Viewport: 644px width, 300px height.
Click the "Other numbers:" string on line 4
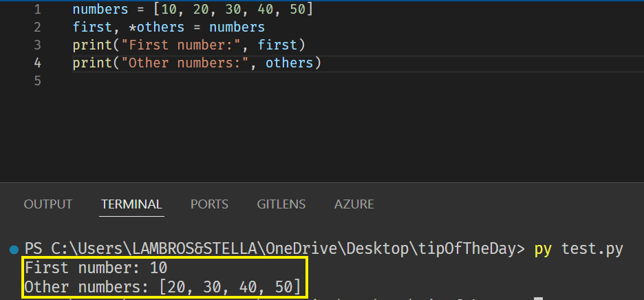(x=184, y=63)
